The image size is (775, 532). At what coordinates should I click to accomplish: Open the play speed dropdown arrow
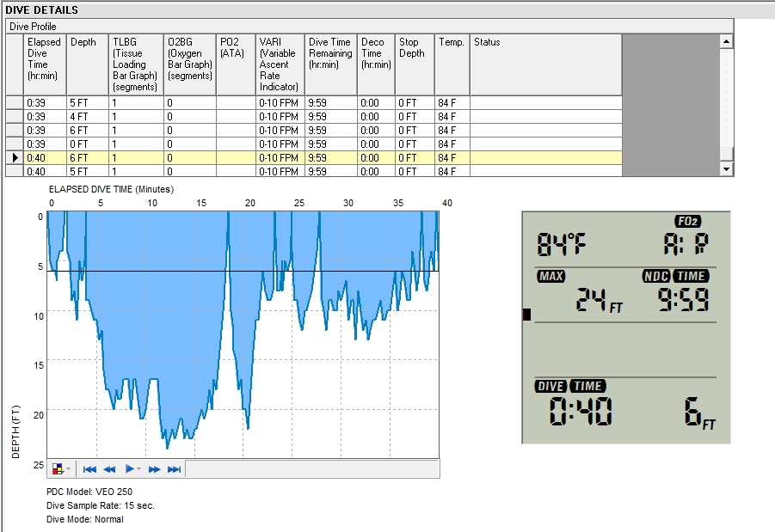click(138, 468)
